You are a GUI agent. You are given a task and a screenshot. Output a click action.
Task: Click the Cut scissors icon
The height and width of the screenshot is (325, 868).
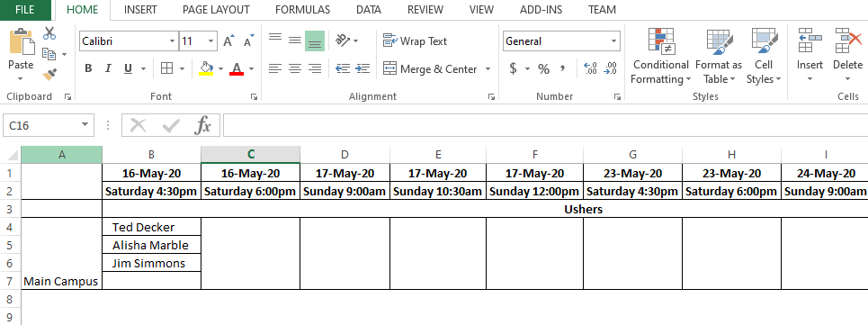click(x=49, y=33)
